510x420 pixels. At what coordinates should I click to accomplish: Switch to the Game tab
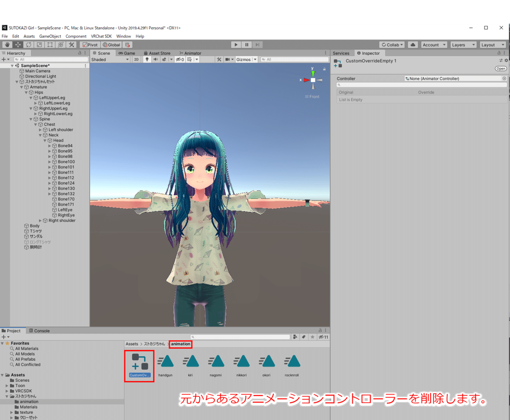point(127,53)
